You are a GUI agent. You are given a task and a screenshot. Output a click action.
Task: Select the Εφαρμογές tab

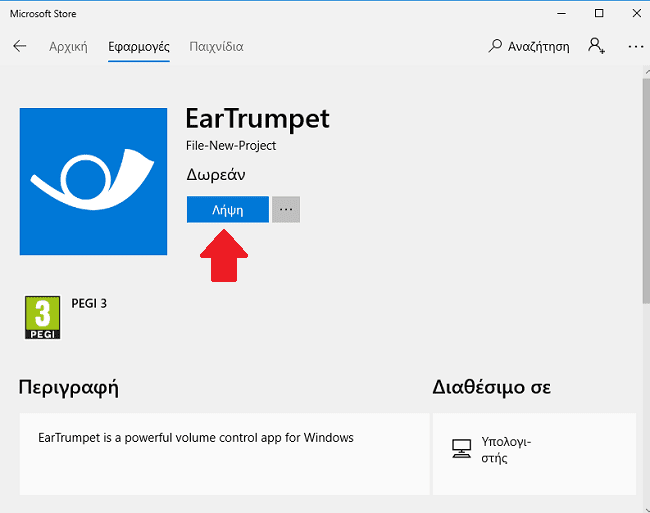click(139, 46)
